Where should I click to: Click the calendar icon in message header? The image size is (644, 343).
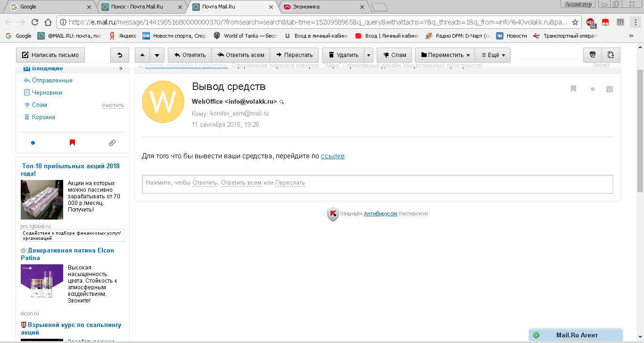(x=609, y=89)
